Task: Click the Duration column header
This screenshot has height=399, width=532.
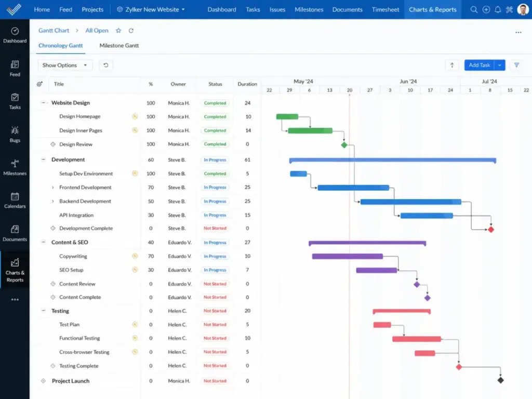Action: point(247,84)
